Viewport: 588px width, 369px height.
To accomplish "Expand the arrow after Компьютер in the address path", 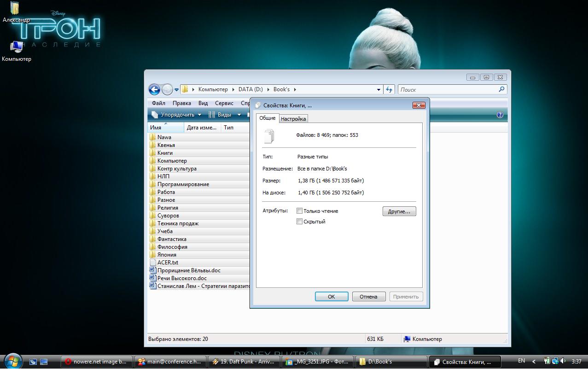I will coord(233,90).
